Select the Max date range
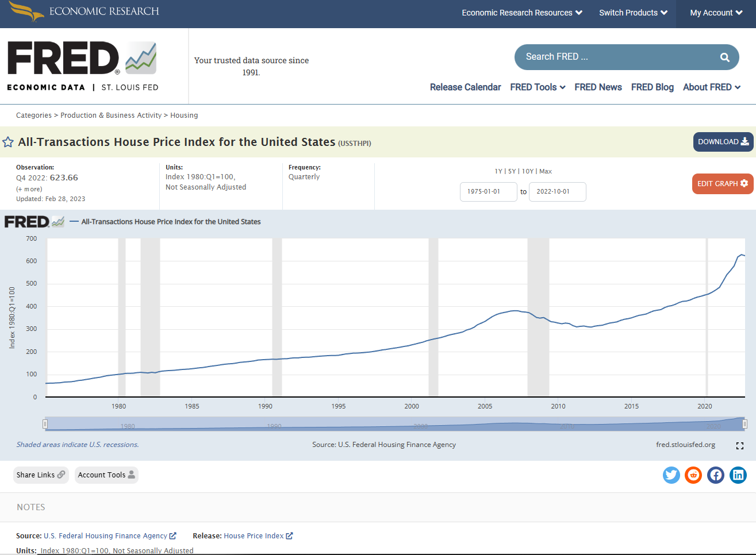This screenshot has width=756, height=555. click(x=546, y=171)
